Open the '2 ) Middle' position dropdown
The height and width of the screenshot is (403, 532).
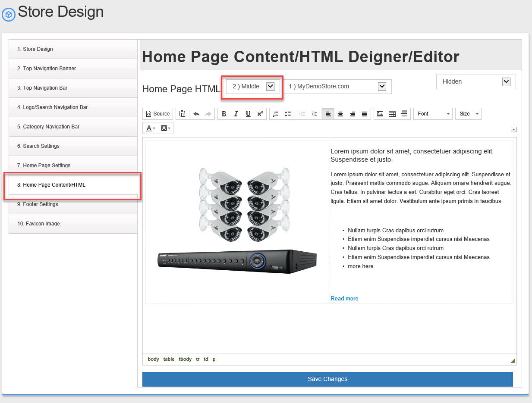pyautogui.click(x=253, y=87)
